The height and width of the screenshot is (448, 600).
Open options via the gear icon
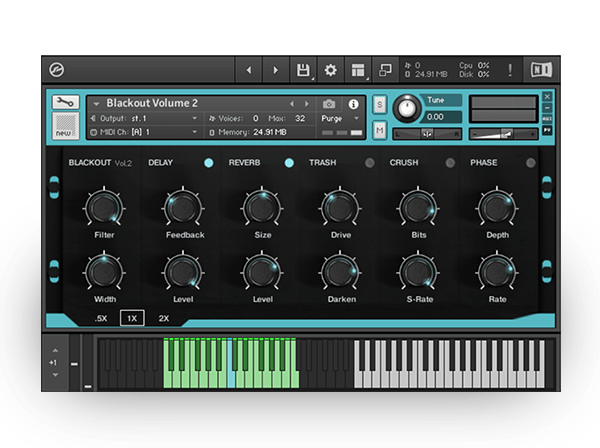[331, 70]
